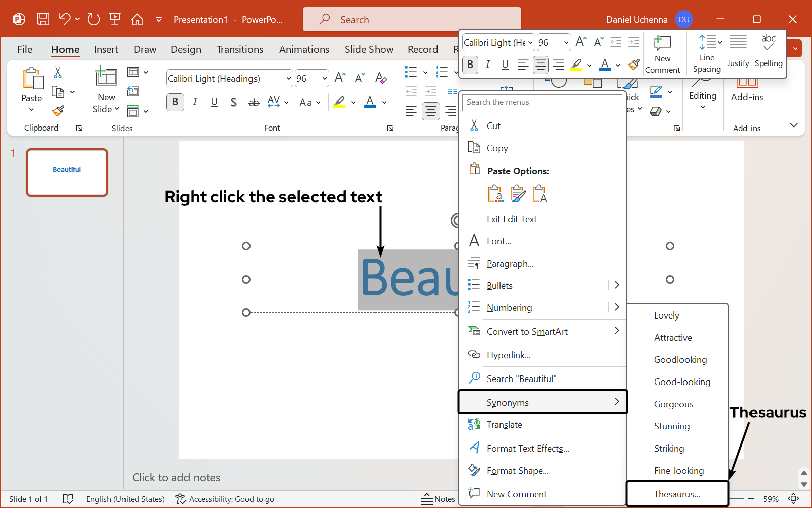Toggle Italic in the mini toolbar
This screenshot has width=812, height=508.
pyautogui.click(x=487, y=65)
